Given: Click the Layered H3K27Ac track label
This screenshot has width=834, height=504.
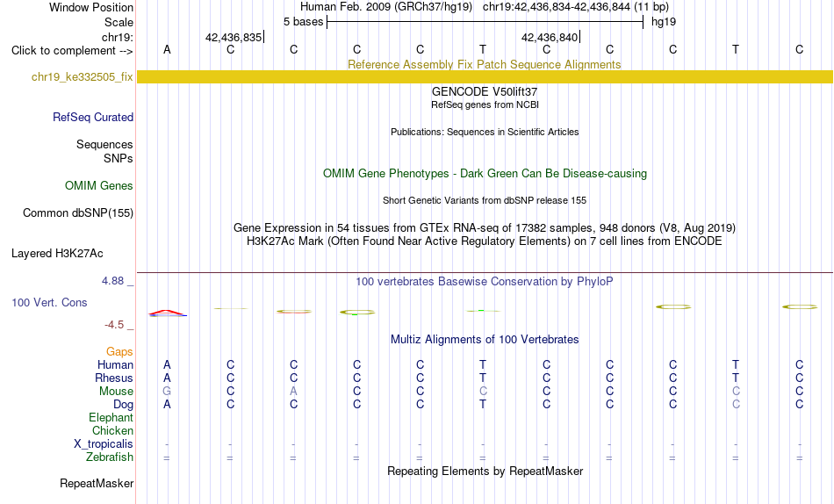Looking at the screenshot, I should (x=57, y=254).
